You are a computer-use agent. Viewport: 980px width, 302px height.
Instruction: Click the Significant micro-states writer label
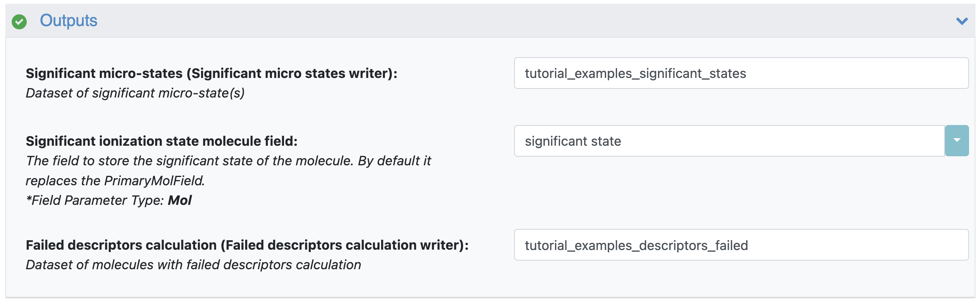click(212, 73)
